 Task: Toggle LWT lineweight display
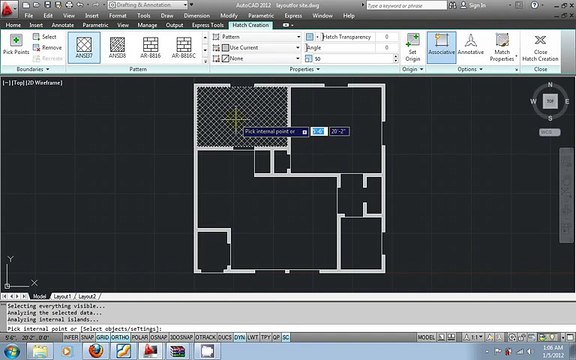252,337
